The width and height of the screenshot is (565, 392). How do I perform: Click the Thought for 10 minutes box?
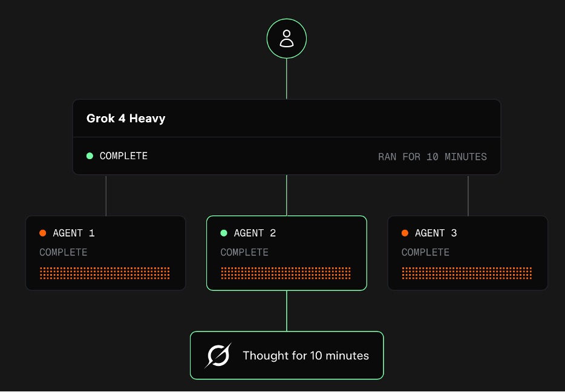[287, 356]
